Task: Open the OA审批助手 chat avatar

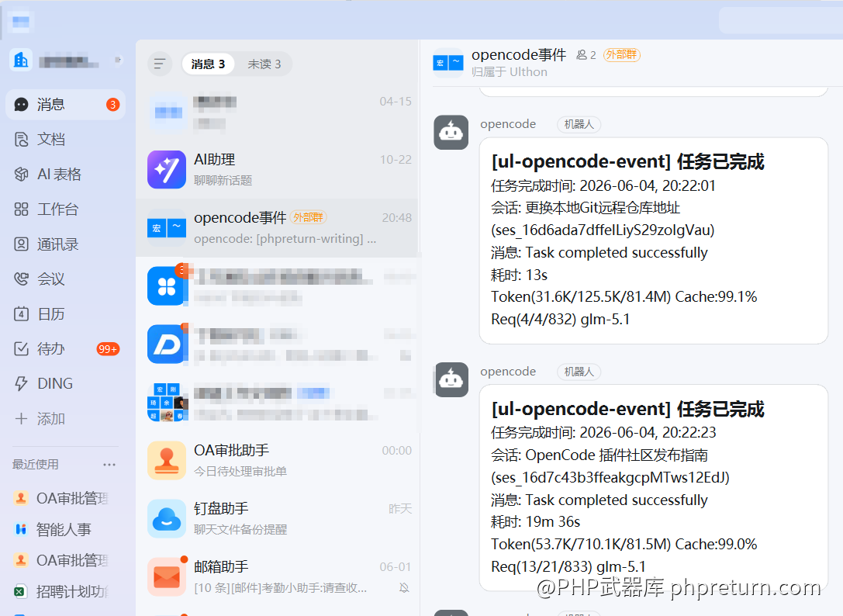Action: [167, 461]
